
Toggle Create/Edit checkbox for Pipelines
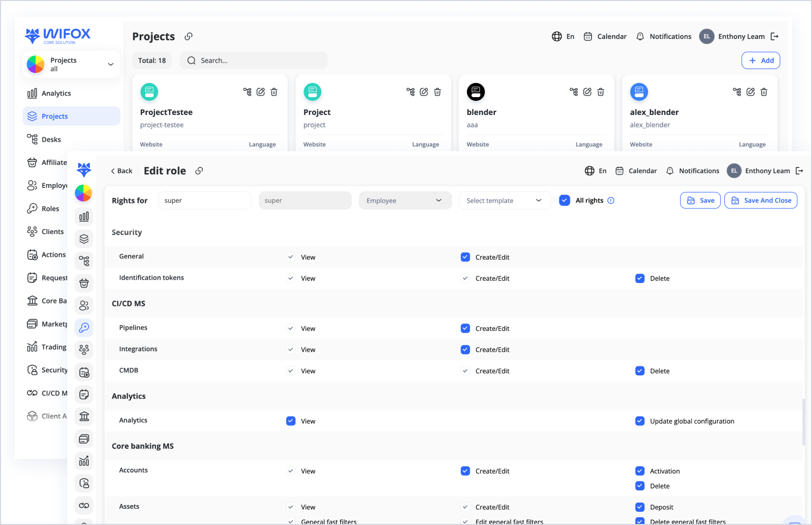tap(465, 328)
